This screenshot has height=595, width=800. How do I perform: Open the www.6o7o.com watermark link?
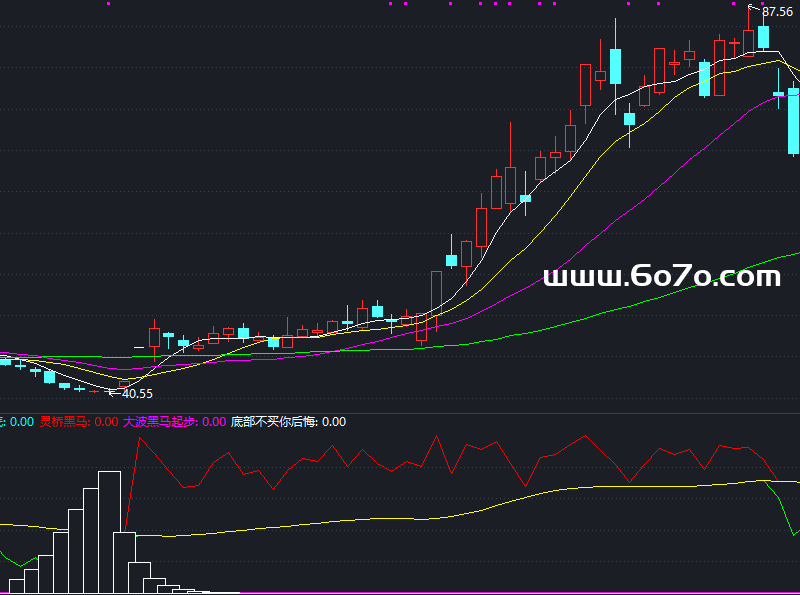661,277
